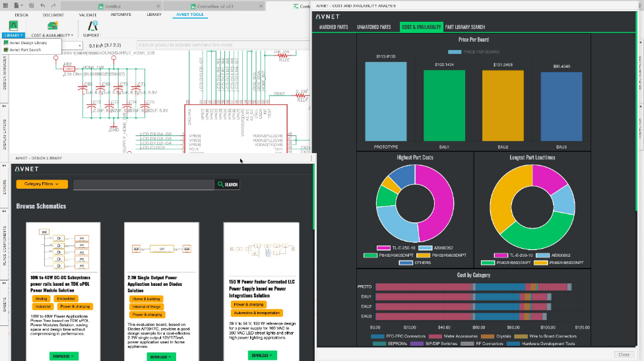Click the Design Library green scrollbar

pyautogui.click(x=314, y=197)
